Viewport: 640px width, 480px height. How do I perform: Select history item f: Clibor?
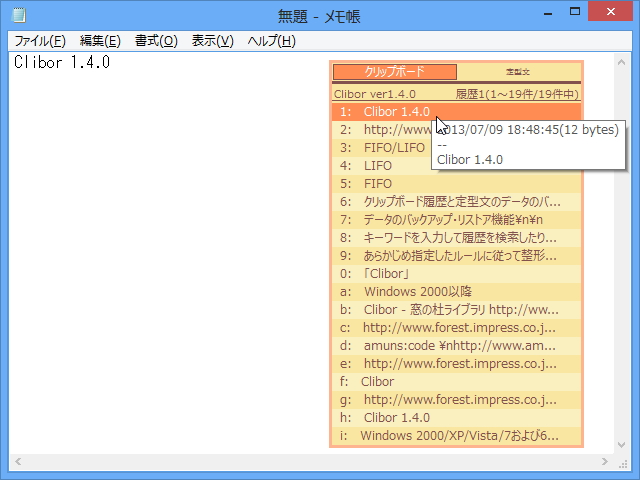456,381
